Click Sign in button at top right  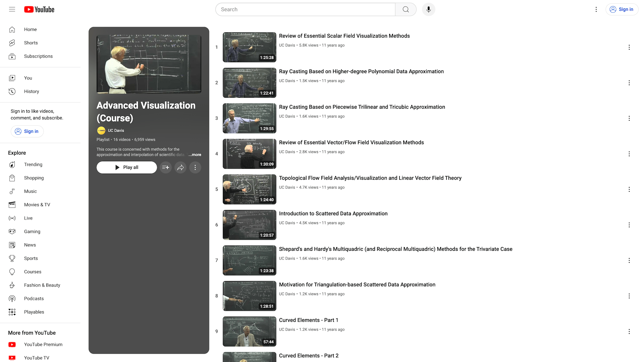click(622, 9)
